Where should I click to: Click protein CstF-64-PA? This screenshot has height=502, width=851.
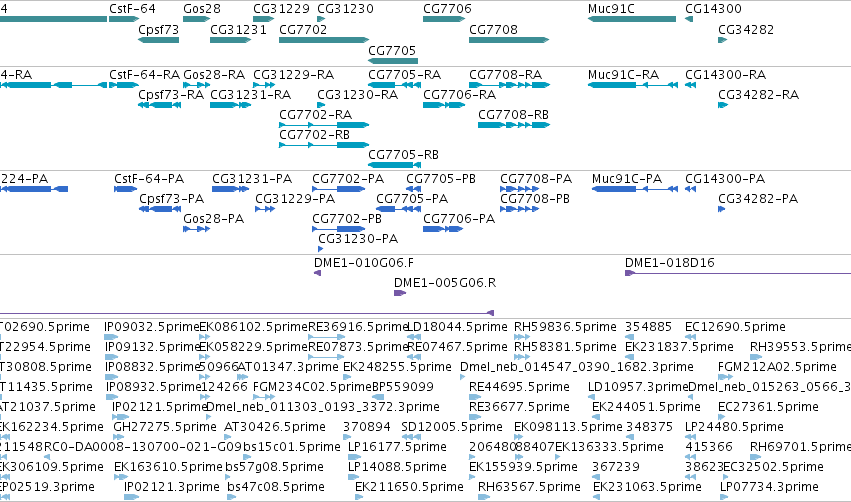tap(125, 189)
